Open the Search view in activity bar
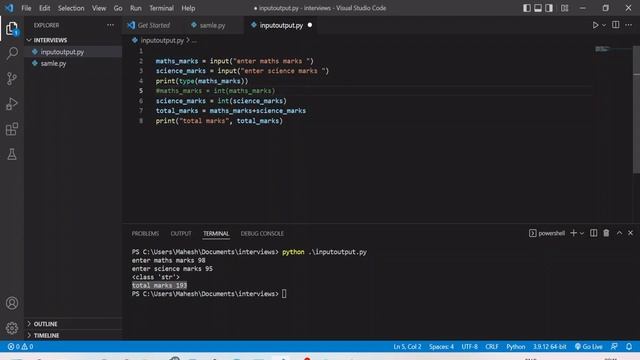Viewport: 640px width, 360px height. pyautogui.click(x=12, y=53)
